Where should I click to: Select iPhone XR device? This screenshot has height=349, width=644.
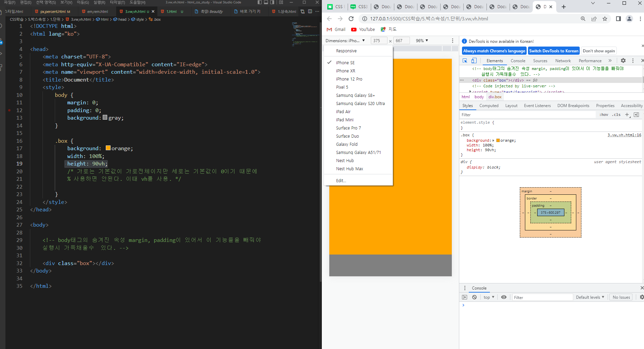345,71
